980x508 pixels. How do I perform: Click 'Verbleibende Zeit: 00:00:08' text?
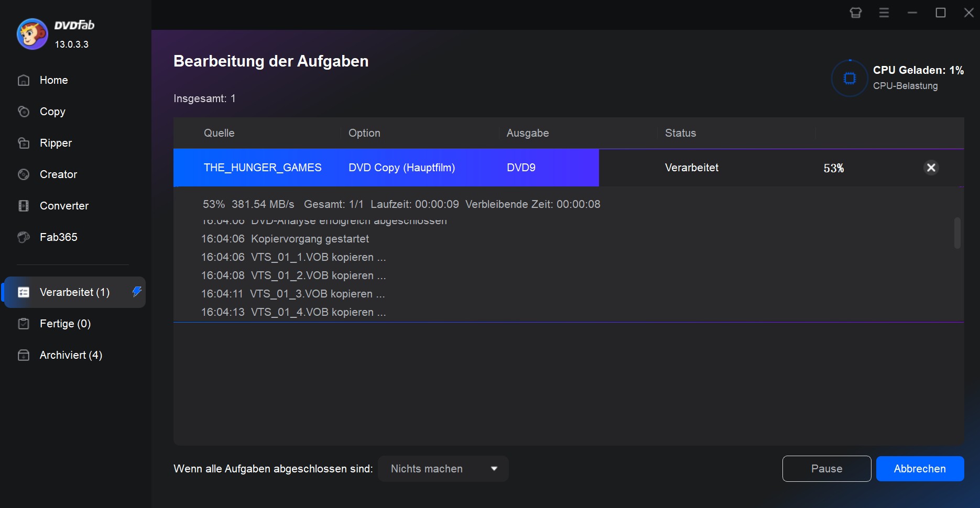point(533,204)
